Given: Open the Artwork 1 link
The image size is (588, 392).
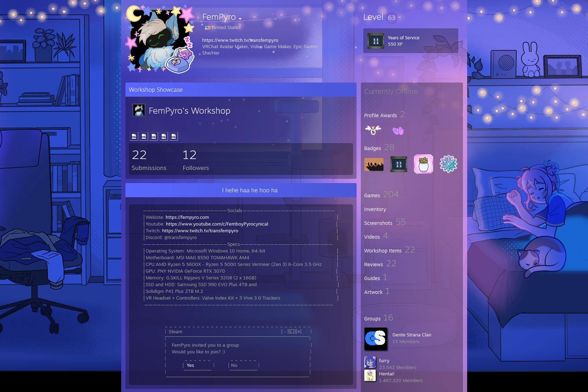Looking at the screenshot, I should tap(377, 291).
